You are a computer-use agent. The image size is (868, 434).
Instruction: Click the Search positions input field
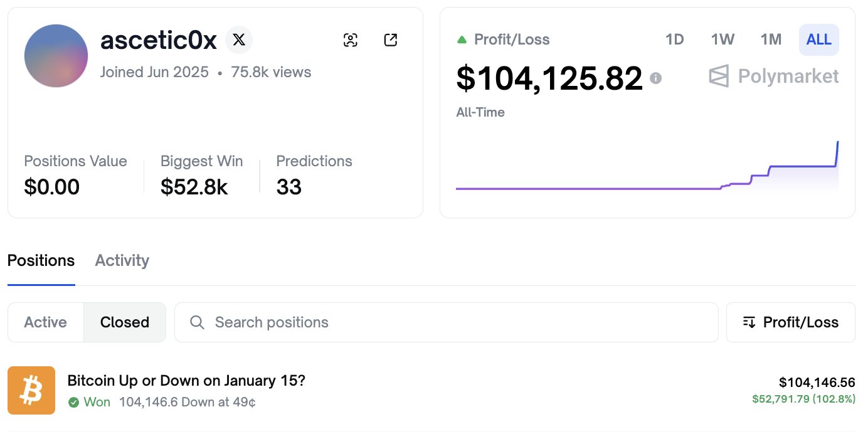tap(458, 322)
